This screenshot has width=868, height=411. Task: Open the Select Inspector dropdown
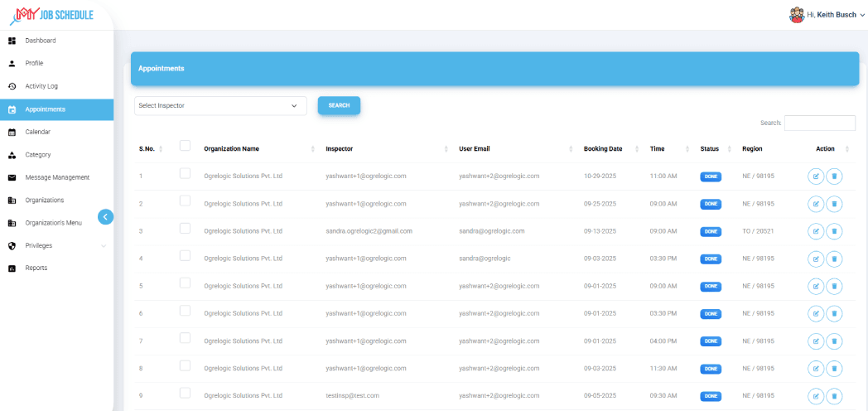[x=220, y=106]
